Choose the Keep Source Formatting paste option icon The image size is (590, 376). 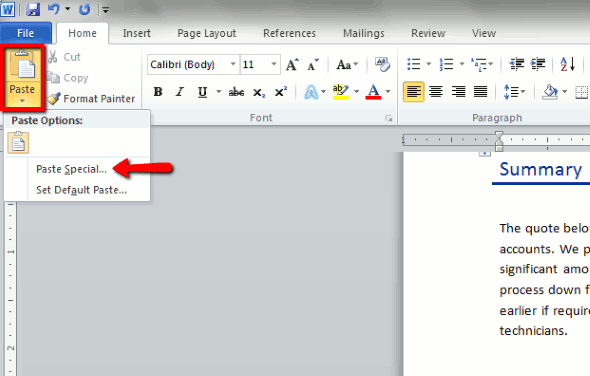[18, 143]
